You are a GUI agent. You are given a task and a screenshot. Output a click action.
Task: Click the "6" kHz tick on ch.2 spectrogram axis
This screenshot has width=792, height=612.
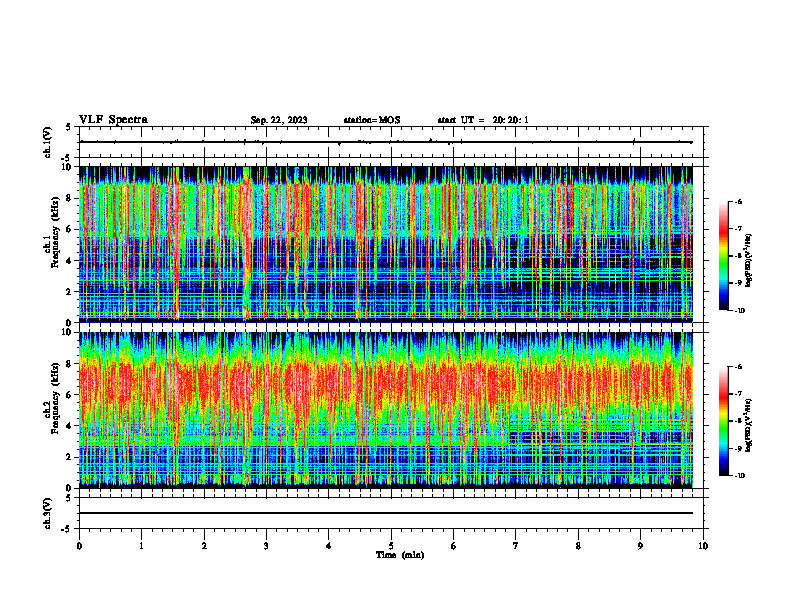click(70, 395)
